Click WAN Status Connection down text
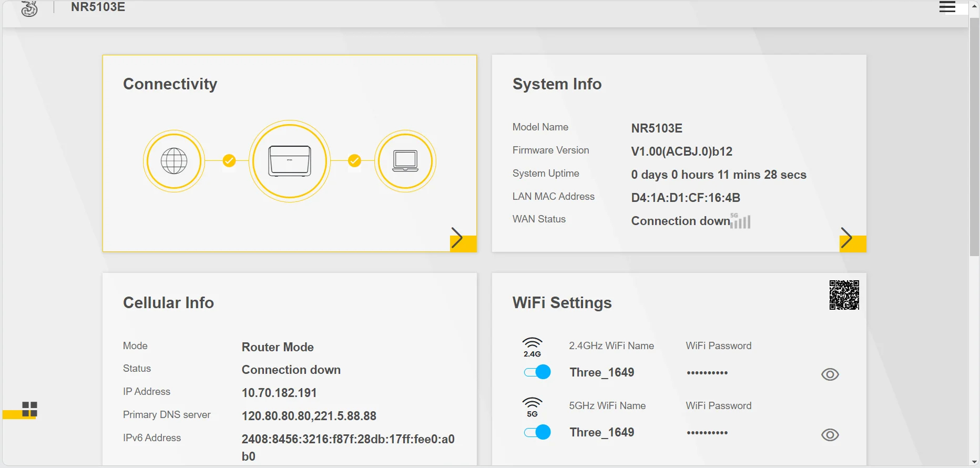980x468 pixels. [x=680, y=221]
